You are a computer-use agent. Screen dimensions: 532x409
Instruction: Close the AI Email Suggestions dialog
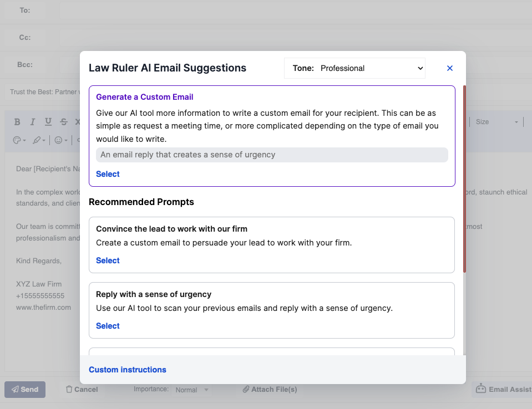click(450, 68)
